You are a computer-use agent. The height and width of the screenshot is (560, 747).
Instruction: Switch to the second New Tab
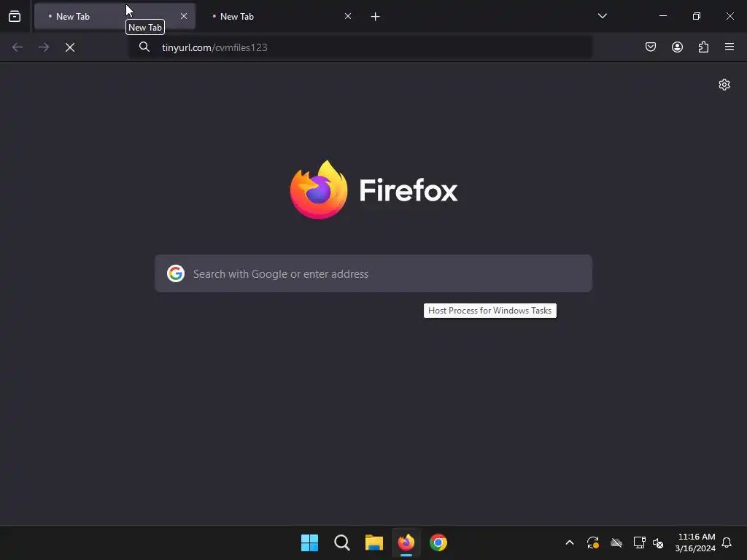click(x=278, y=16)
